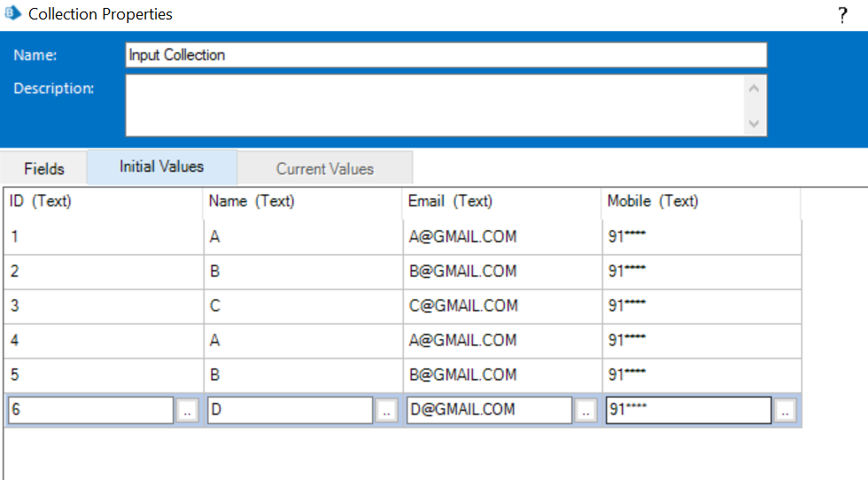Edit the ID field containing 6

click(x=90, y=410)
